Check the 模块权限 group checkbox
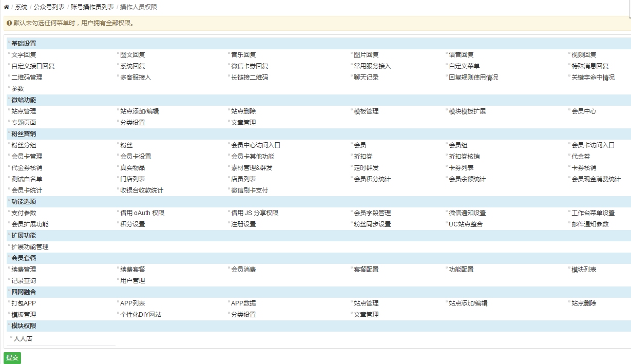 9,324
